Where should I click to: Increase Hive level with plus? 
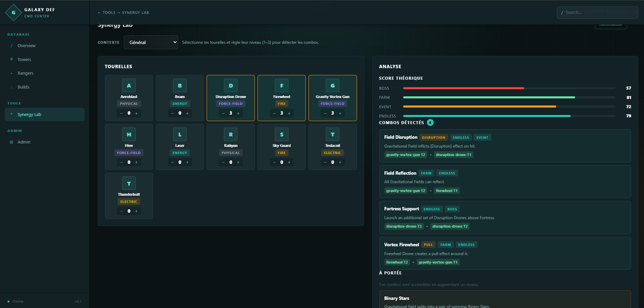coord(136,162)
